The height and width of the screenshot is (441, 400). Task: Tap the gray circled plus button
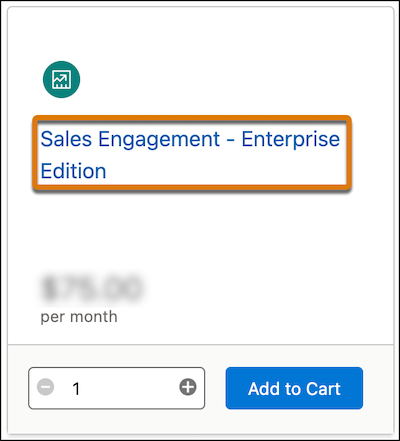point(188,387)
